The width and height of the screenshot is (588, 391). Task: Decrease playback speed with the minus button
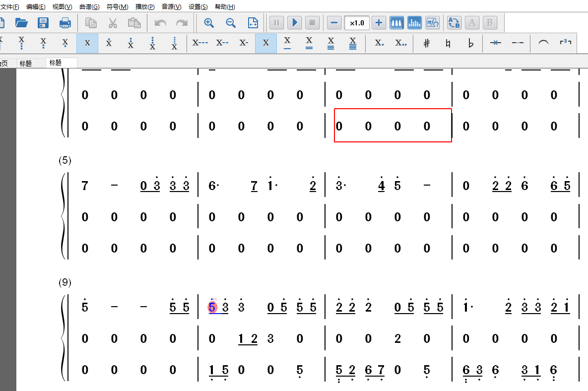334,23
